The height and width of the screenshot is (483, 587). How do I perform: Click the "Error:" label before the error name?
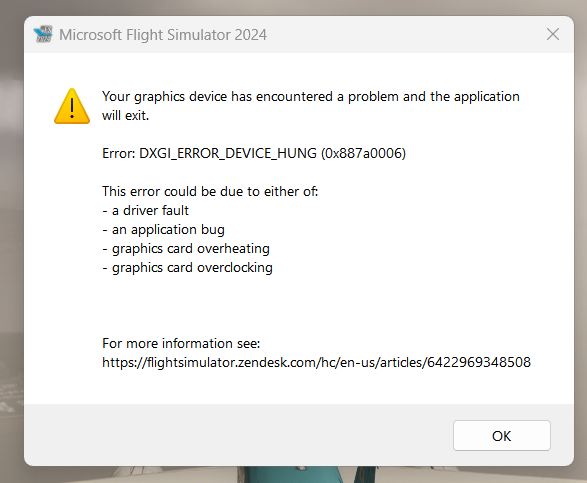coord(119,154)
